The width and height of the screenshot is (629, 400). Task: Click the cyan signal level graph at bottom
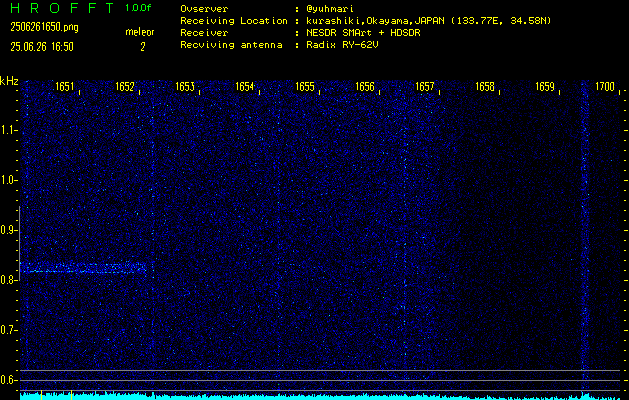click(x=320, y=396)
